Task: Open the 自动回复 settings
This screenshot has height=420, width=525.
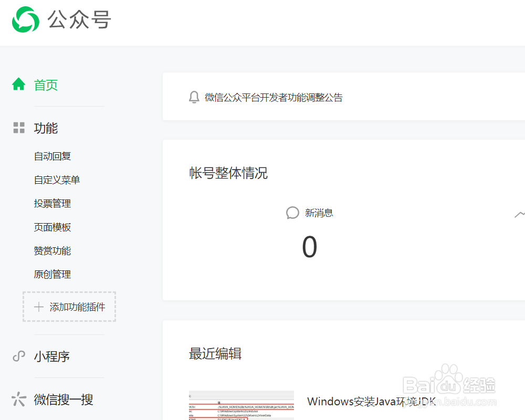Action: tap(52, 156)
